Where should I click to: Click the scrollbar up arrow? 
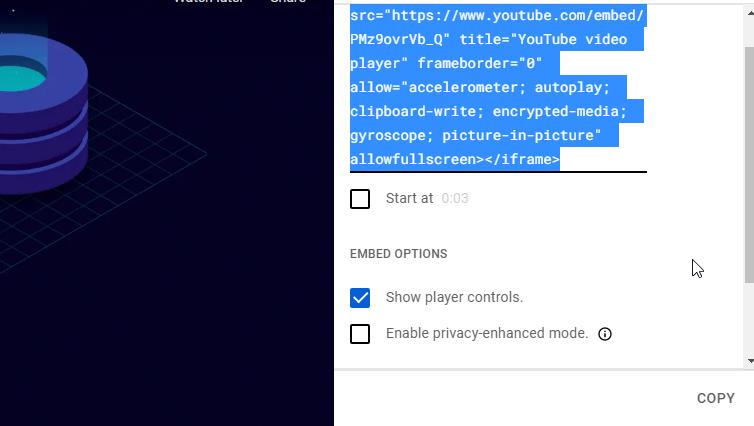coord(750,13)
